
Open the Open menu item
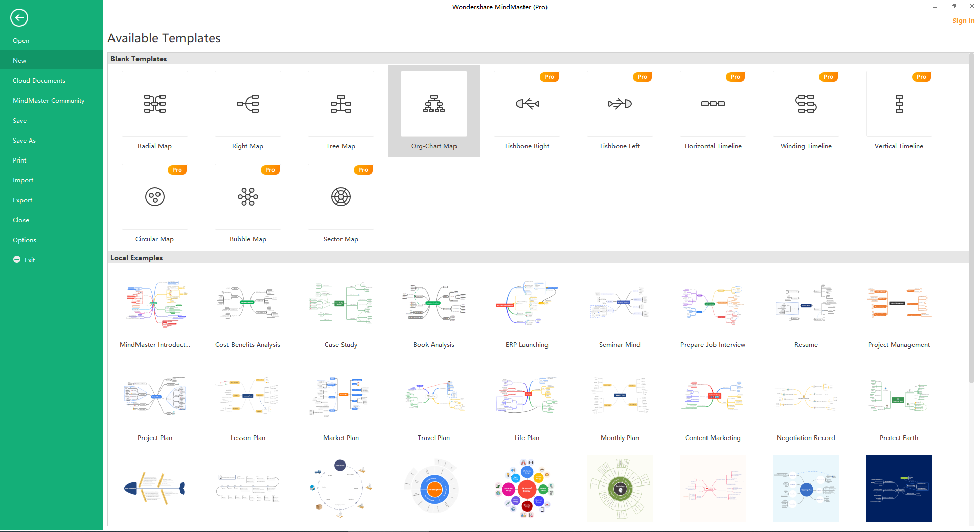51,41
